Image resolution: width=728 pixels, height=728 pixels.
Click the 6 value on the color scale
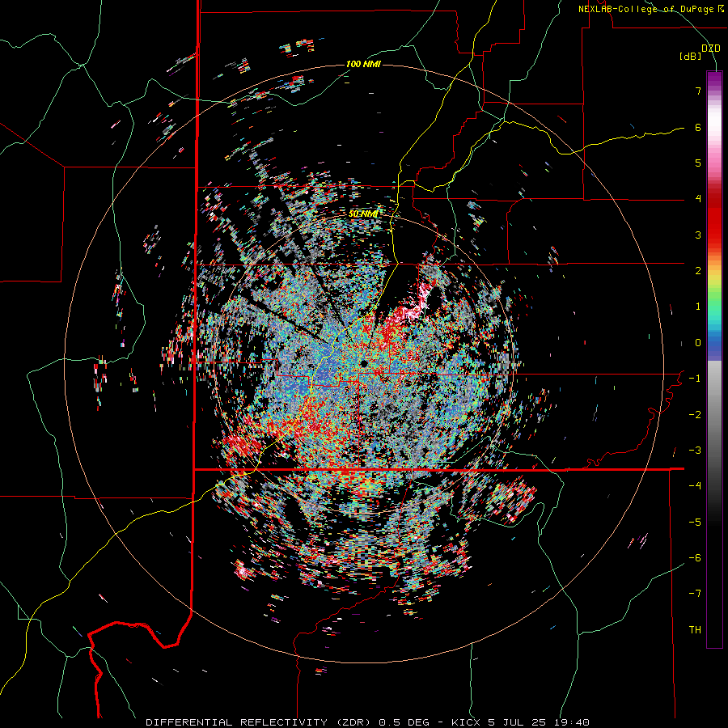(698, 127)
